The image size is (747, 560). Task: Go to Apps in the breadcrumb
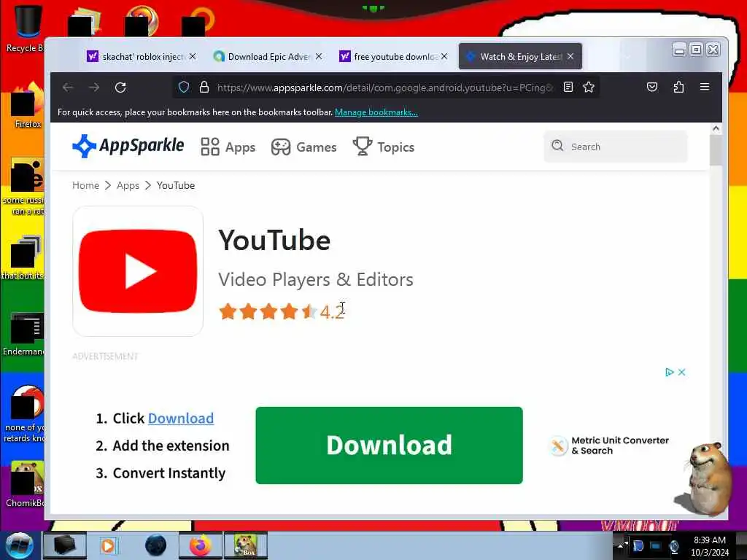pos(128,186)
